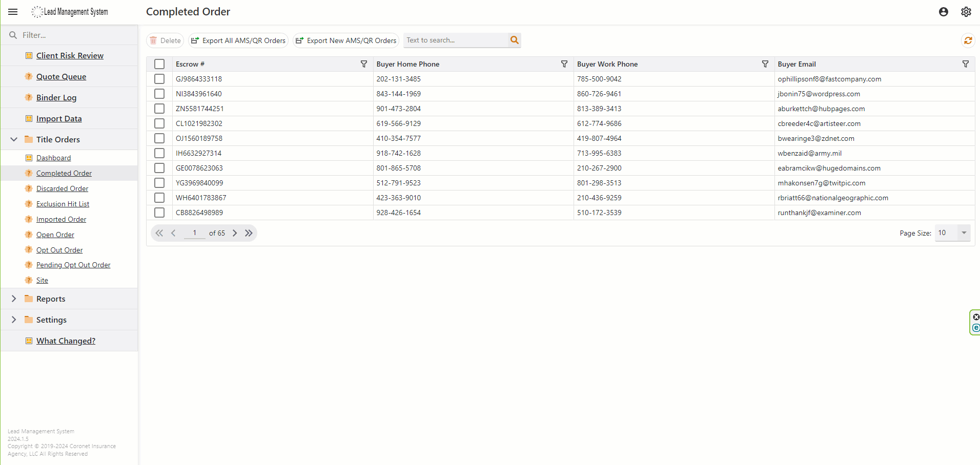
Task: Open the settings gear icon
Action: [966, 12]
